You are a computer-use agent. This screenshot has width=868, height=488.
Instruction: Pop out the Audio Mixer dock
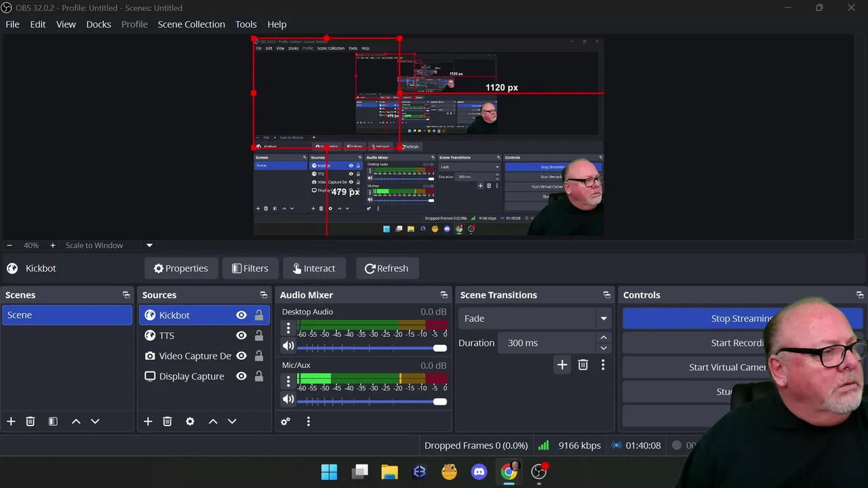444,295
